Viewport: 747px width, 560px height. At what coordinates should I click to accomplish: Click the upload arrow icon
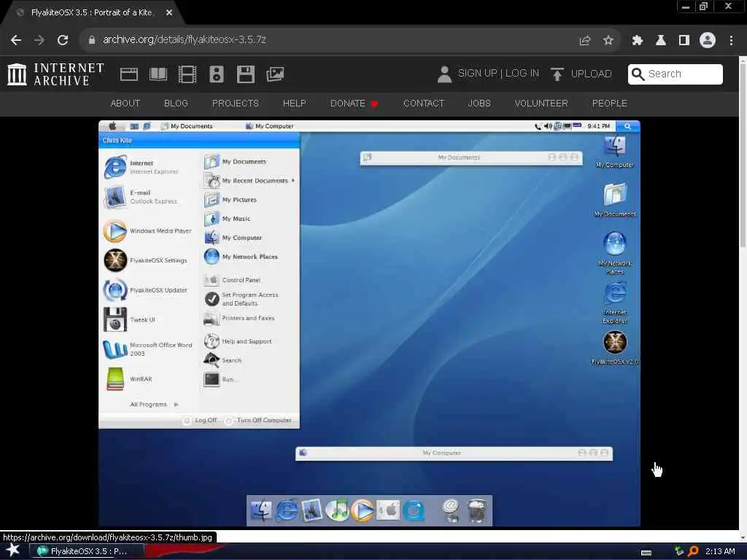557,74
